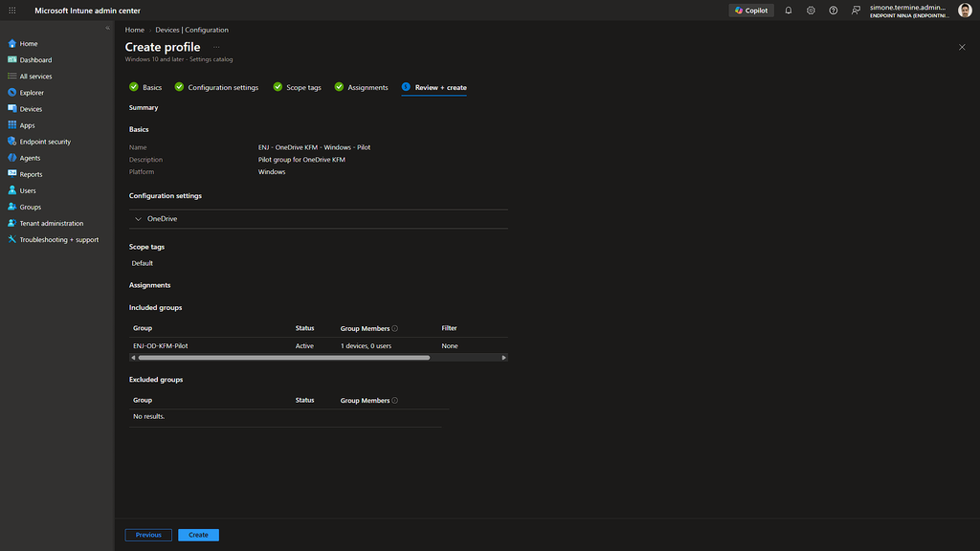Click the Create button

pos(198,535)
